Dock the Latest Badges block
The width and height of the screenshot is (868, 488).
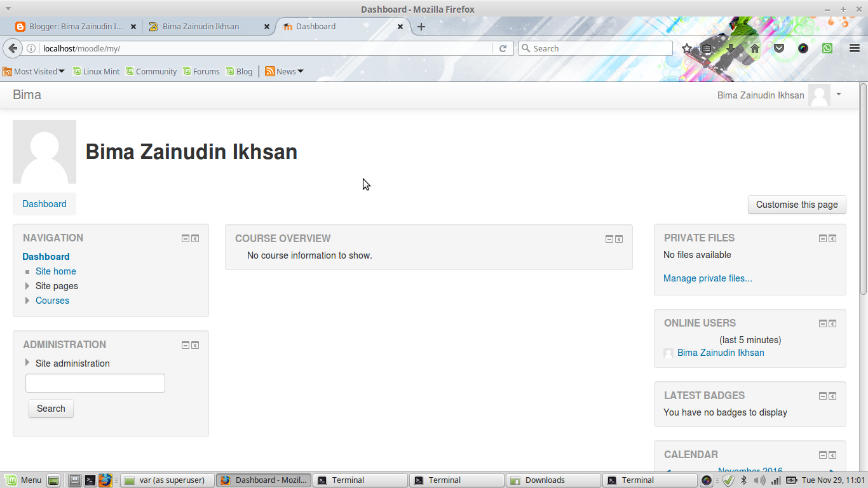pos(832,395)
